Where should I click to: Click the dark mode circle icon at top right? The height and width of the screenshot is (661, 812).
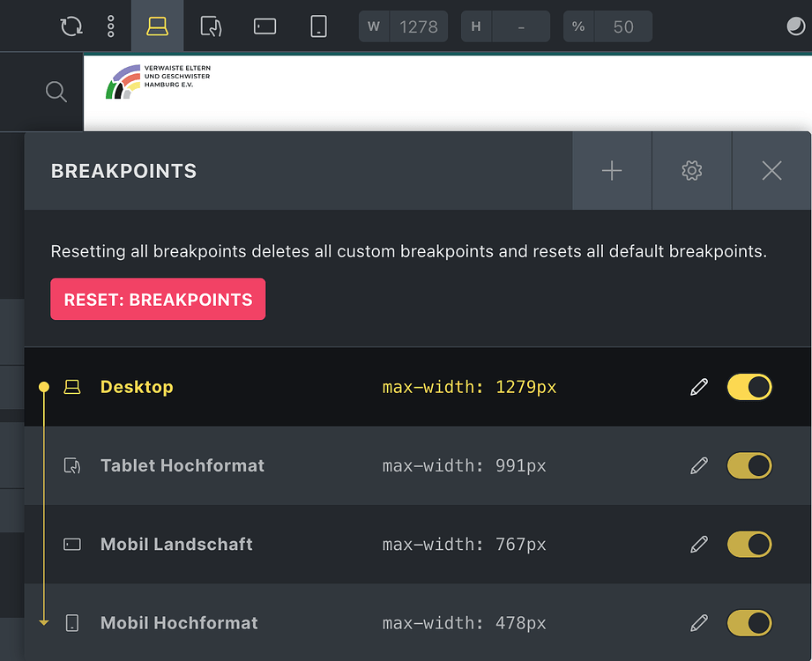coord(793,26)
